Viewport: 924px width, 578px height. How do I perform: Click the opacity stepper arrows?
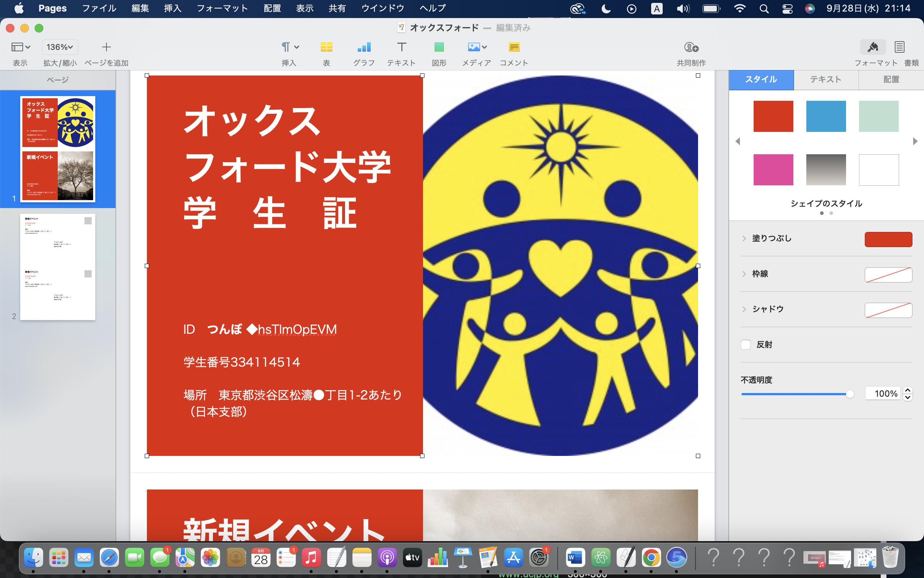point(908,393)
